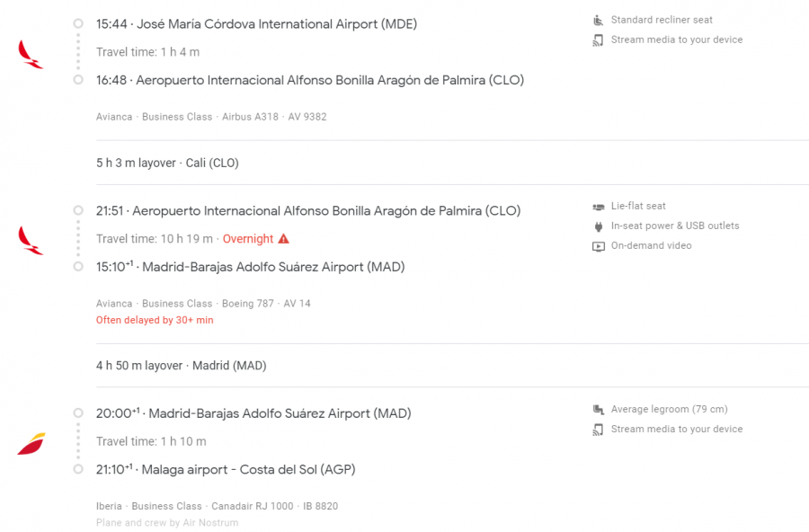Click the 5 h 3 m layover in Cali
This screenshot has width=809, height=532.
click(x=167, y=164)
